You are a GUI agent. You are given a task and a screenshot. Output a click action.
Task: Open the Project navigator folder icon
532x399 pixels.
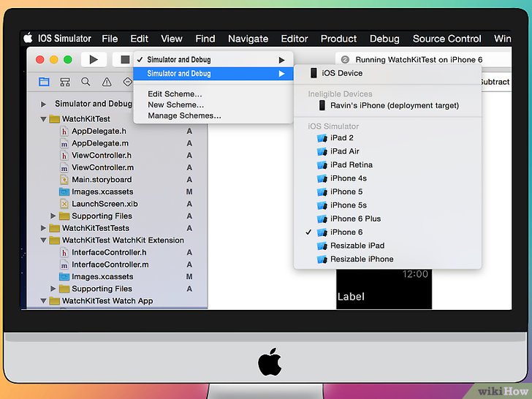[44, 82]
